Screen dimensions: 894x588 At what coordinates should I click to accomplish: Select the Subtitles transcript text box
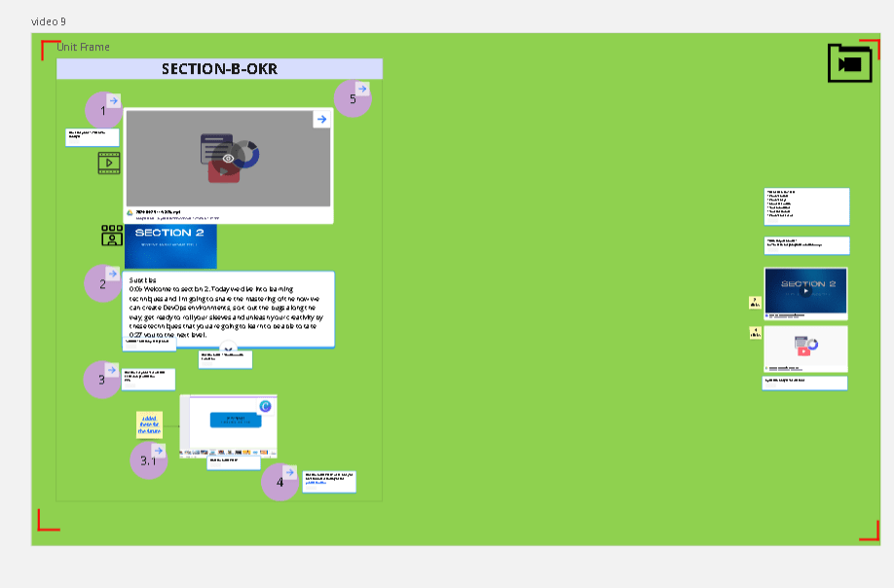[228, 310]
